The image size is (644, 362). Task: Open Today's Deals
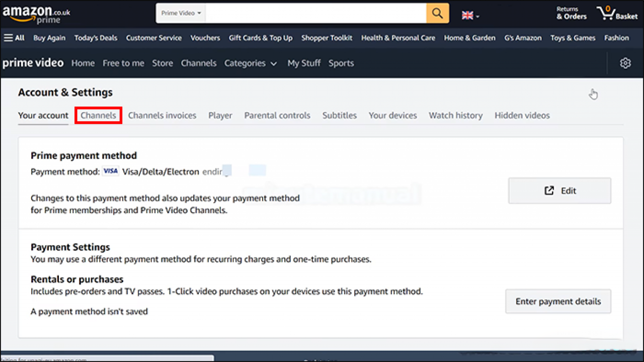96,38
